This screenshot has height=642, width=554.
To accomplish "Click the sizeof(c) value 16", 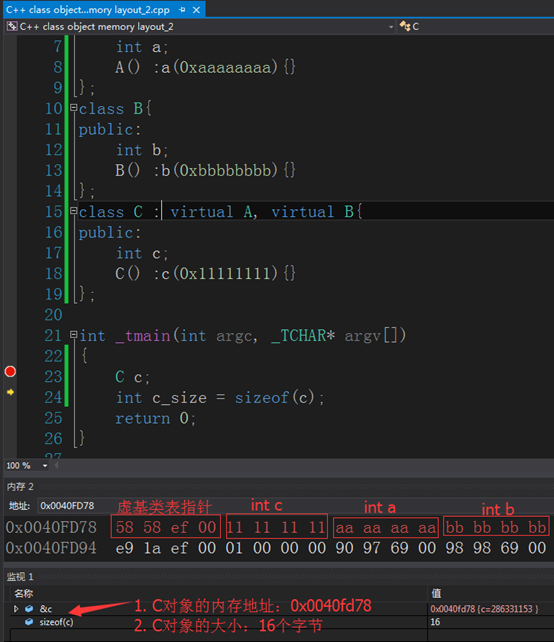I will click(x=435, y=622).
